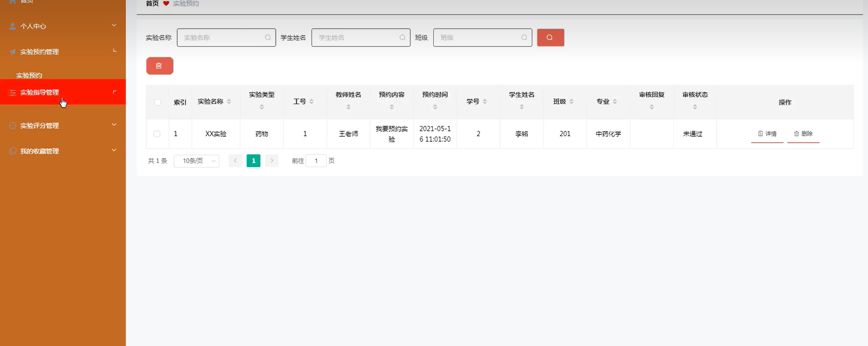Viewport: 868px width, 346px height.
Task: Open 实验评分管理 menu
Action: (x=63, y=126)
